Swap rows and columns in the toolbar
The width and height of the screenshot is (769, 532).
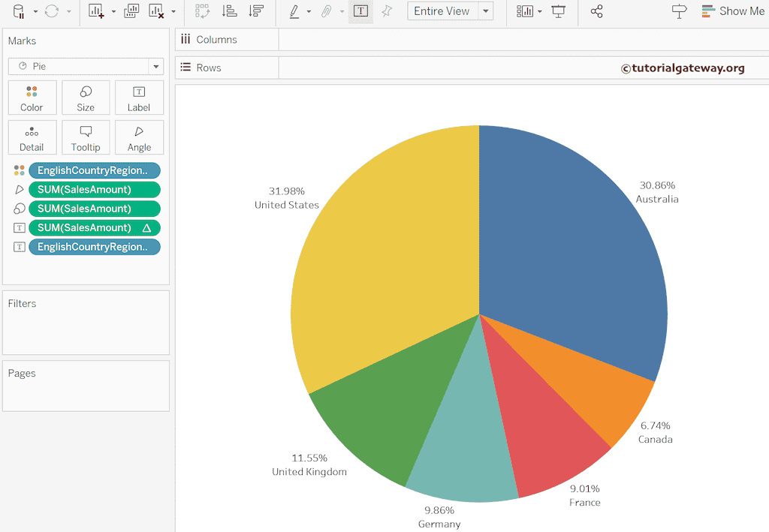point(201,12)
